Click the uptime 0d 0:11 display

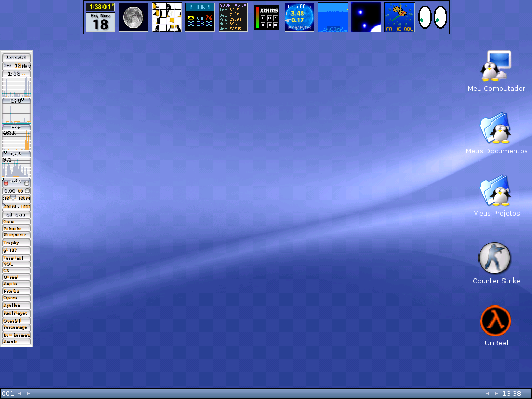coord(16,215)
